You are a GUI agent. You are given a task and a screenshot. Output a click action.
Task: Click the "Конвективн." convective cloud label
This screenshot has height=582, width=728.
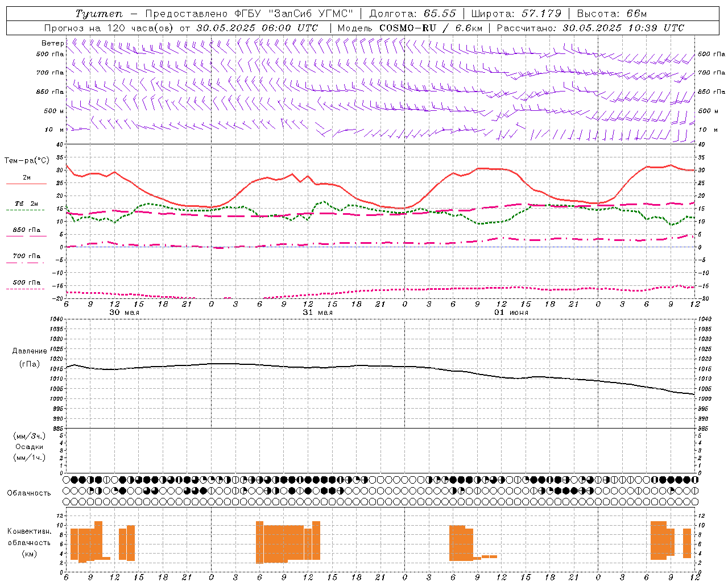click(x=30, y=531)
